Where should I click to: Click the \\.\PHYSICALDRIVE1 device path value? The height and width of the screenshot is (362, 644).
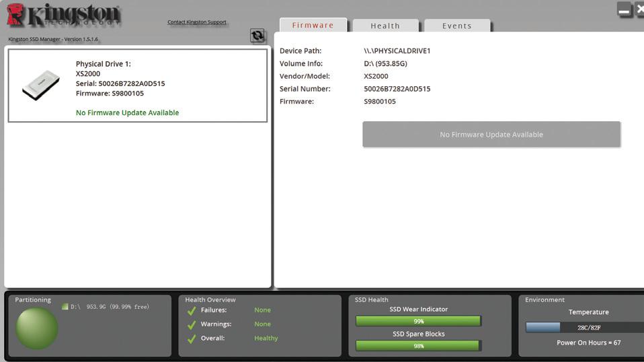point(397,50)
